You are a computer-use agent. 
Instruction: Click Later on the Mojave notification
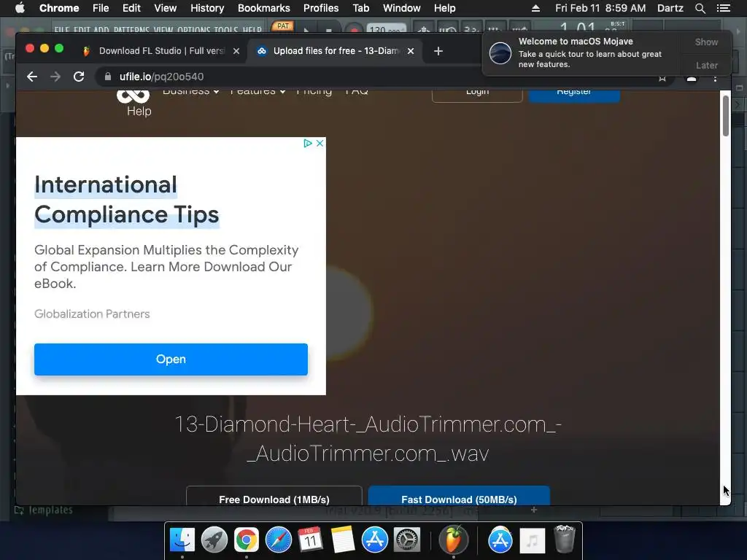click(706, 65)
